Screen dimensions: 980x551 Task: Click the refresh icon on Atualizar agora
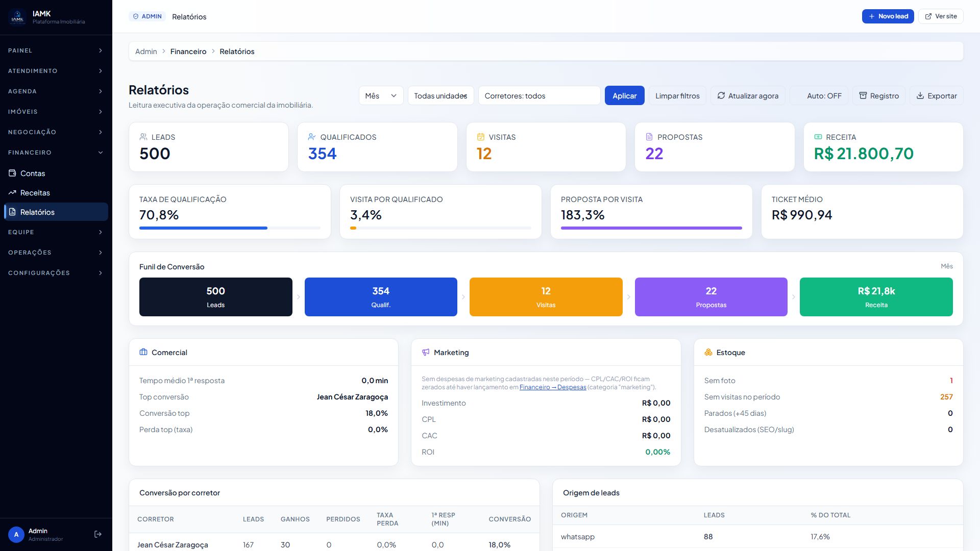(721, 95)
